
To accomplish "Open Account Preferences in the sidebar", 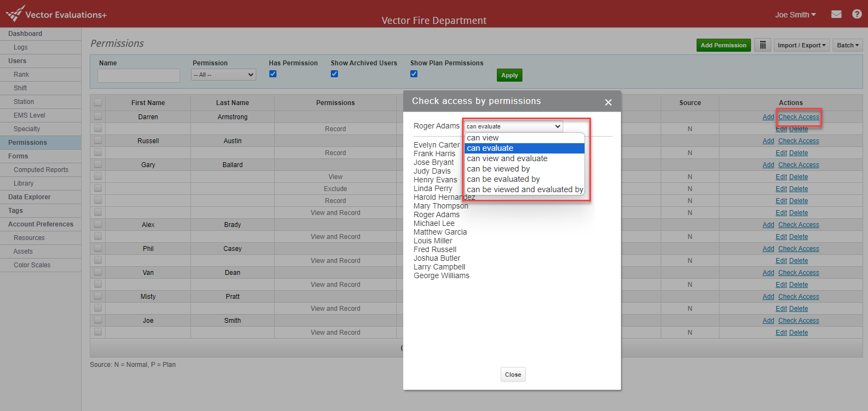I will tap(41, 224).
